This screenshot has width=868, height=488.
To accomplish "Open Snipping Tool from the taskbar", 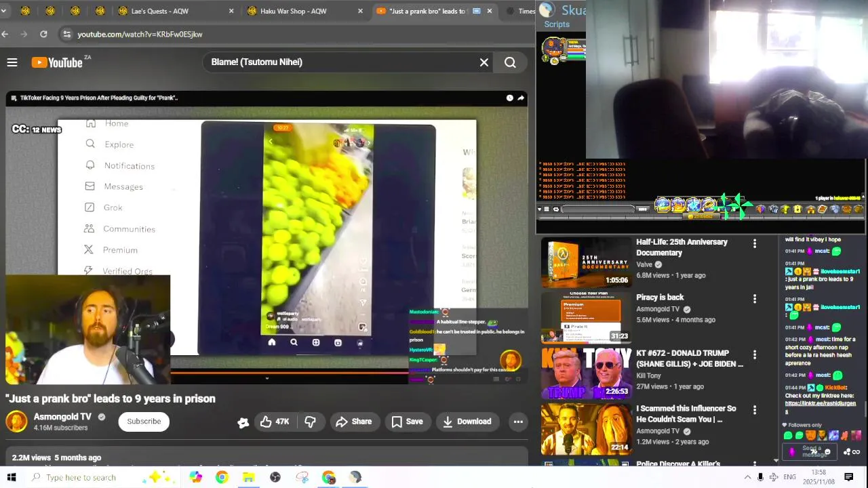I will coord(302,477).
